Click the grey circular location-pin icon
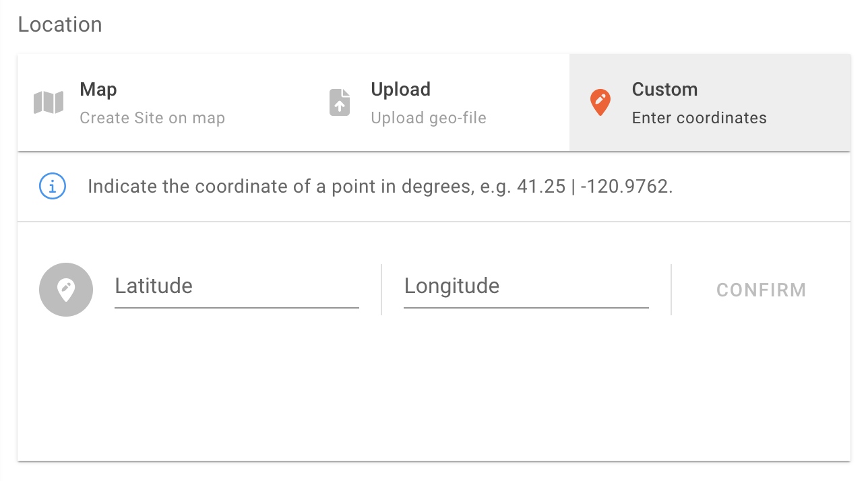Screen dimensions: 868x481 click(x=66, y=290)
